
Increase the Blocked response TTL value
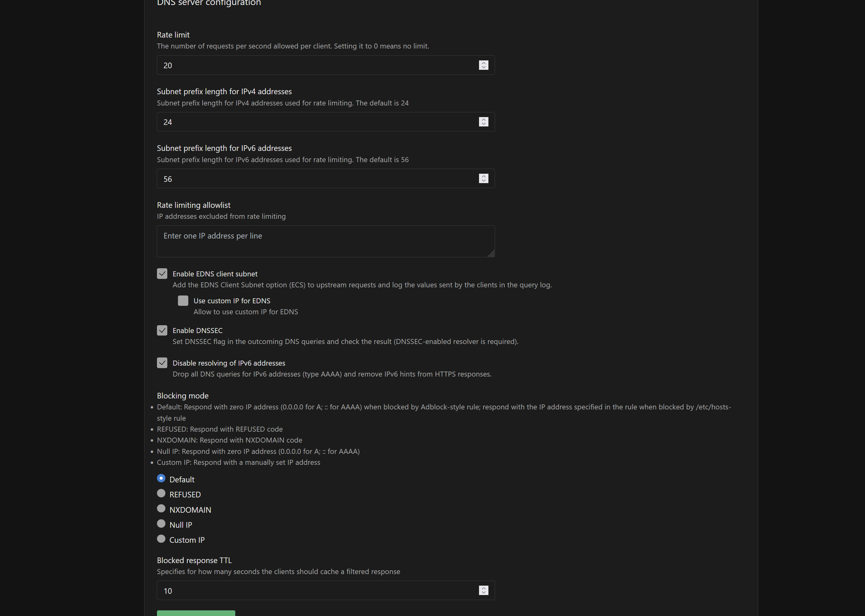point(483,588)
